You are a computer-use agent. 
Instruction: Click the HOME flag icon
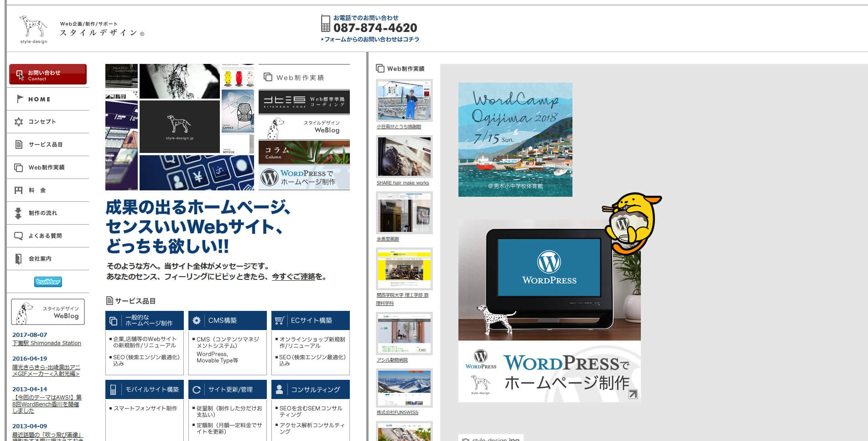click(20, 99)
